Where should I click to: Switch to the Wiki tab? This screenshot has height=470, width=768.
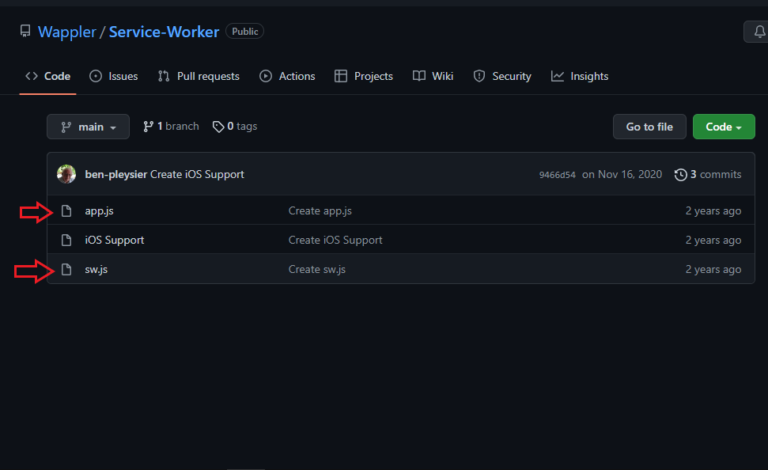coord(433,76)
